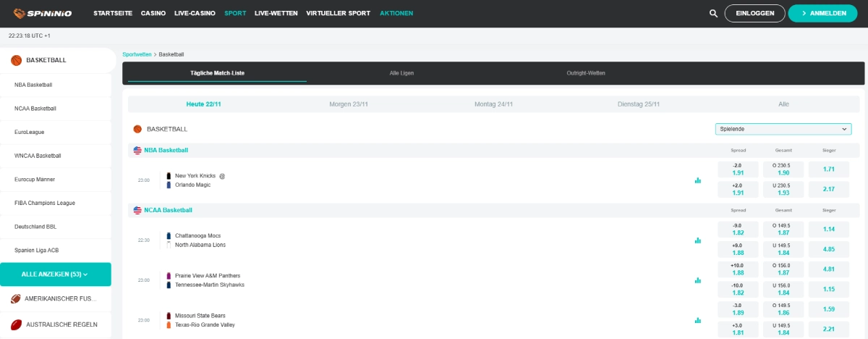Select Dienstag 25/11 date tab

coord(639,104)
